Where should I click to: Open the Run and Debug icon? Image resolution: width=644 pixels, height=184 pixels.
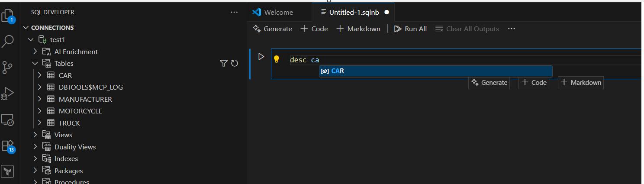(x=8, y=94)
